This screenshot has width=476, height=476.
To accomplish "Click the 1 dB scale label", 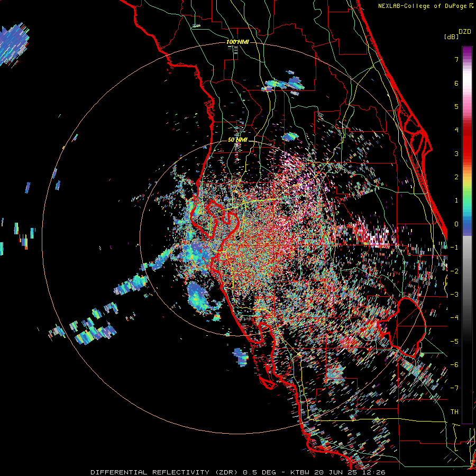I will 456,200.
